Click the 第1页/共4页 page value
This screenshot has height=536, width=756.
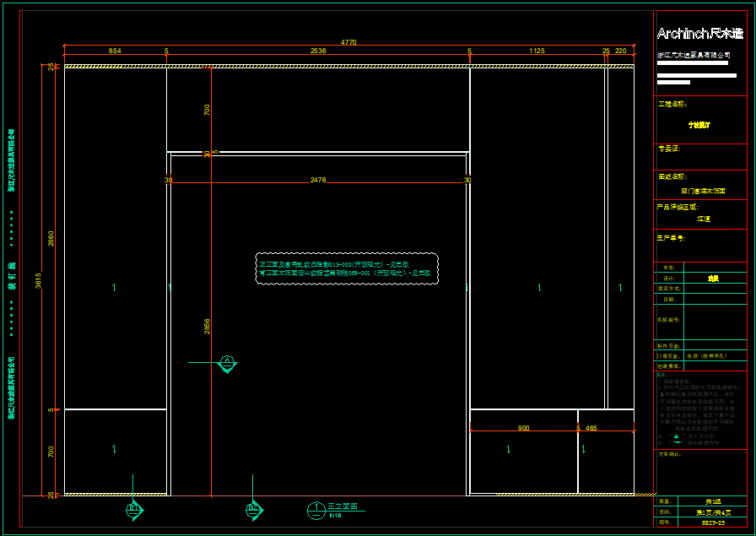[713, 512]
